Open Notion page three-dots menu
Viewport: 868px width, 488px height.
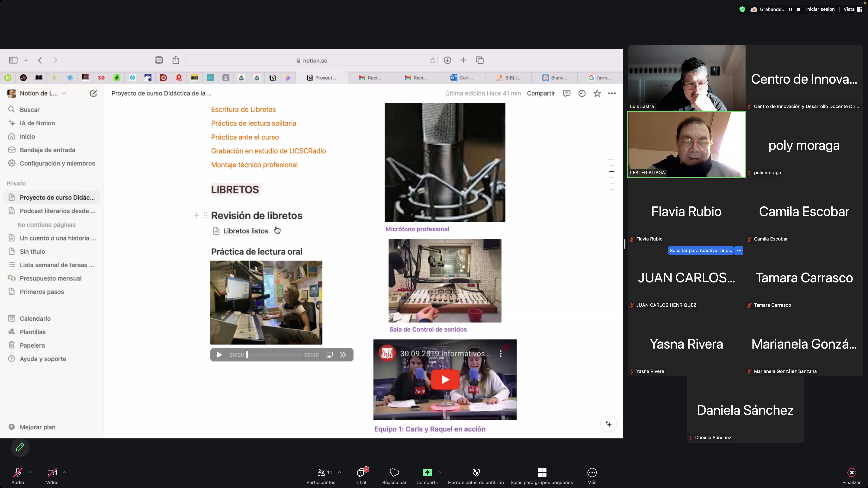point(612,93)
